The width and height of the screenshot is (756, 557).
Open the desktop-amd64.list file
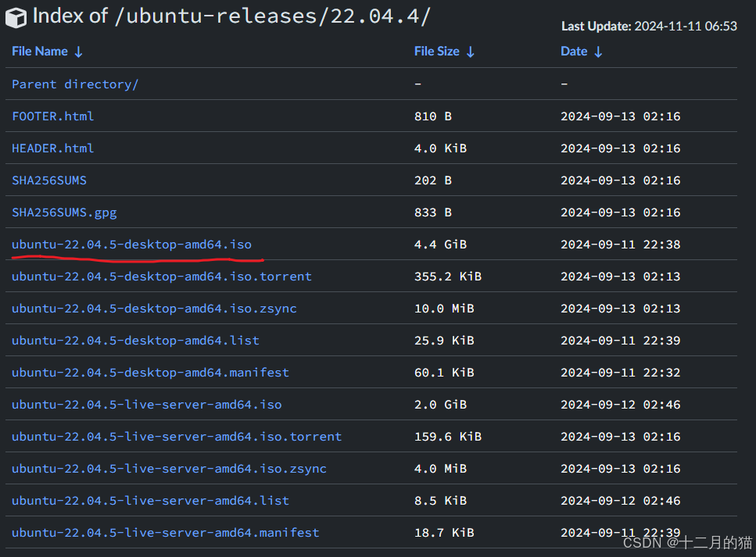(135, 341)
